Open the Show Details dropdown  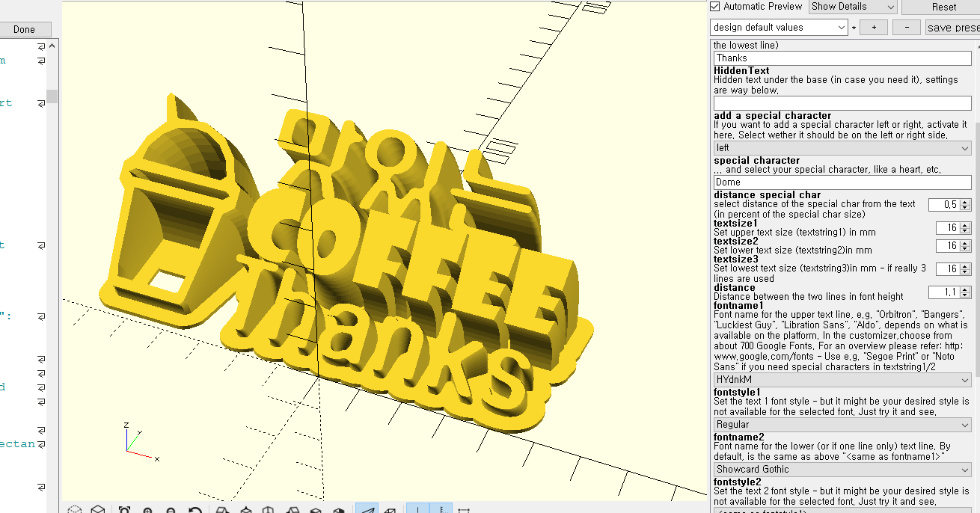(x=853, y=7)
